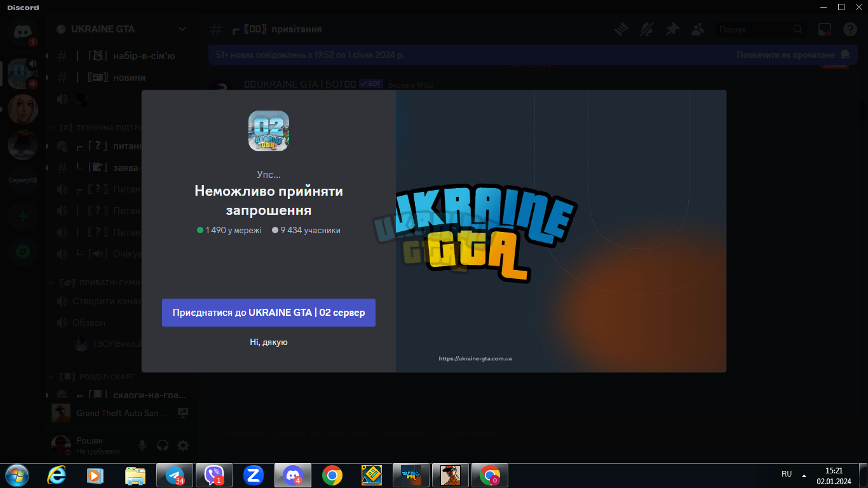This screenshot has width=868, height=488.
Task: Select UKRAINE GTA server icon in server list
Action: click(x=23, y=73)
